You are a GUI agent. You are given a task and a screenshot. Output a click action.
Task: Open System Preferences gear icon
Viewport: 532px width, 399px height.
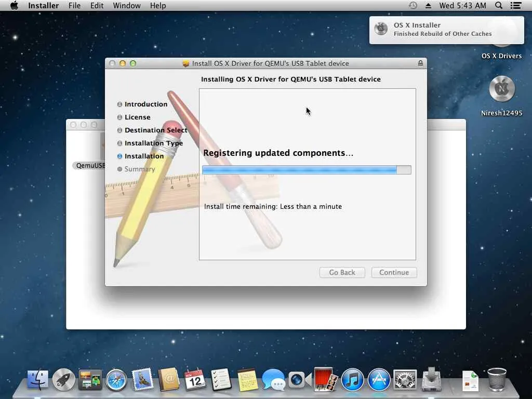click(405, 379)
